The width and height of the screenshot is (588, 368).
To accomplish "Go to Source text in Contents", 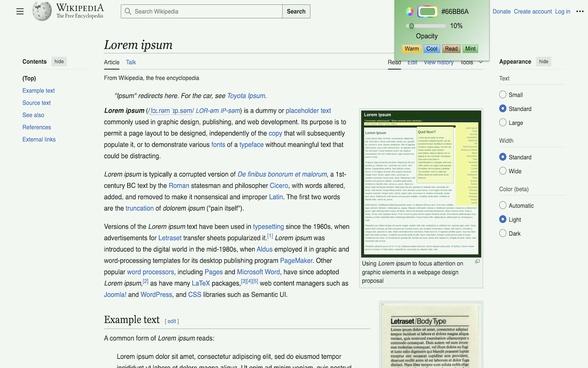I will (37, 103).
